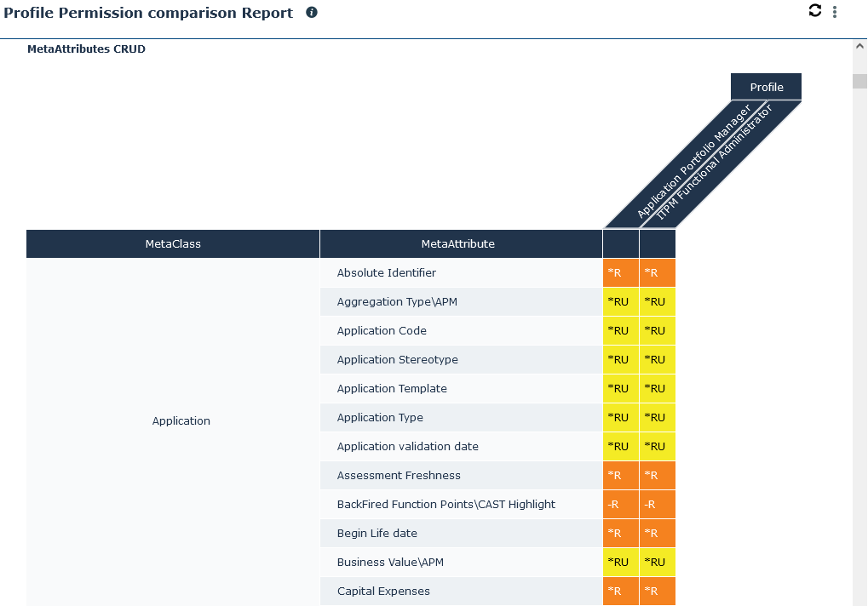Click the info icon beside the report title
This screenshot has height=606, width=868.
tap(312, 13)
